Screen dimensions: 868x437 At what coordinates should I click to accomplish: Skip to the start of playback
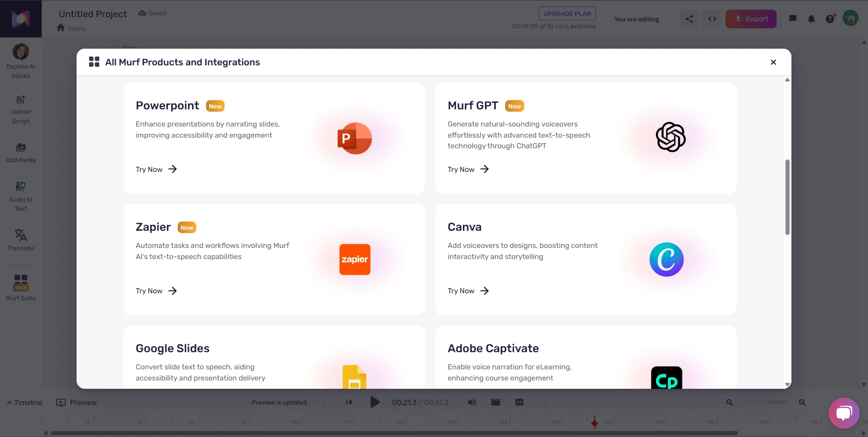pos(349,402)
